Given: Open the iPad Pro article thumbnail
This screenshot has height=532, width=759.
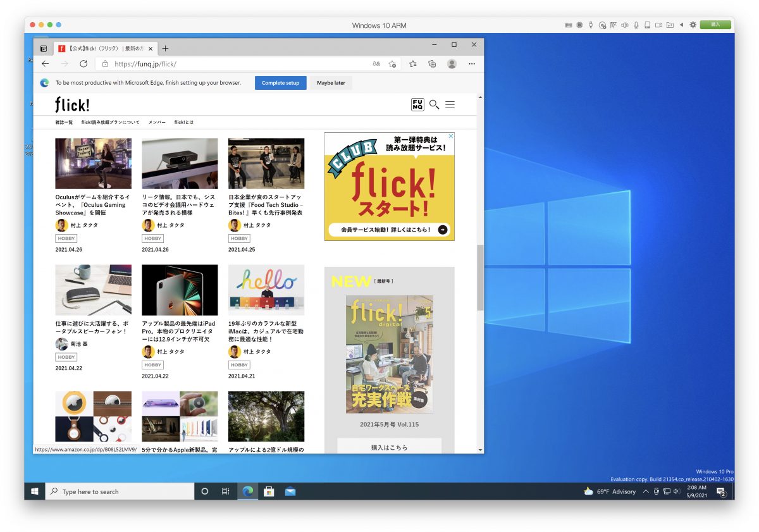Looking at the screenshot, I should pyautogui.click(x=180, y=290).
